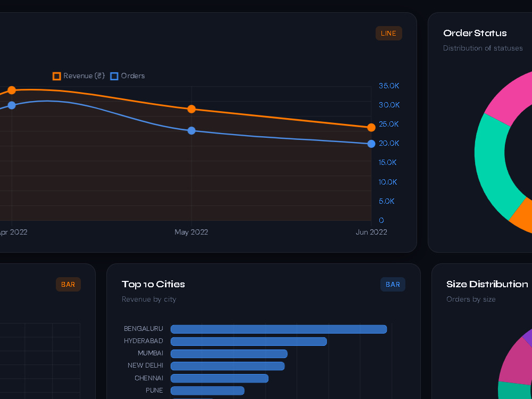Click the 'Jun 2022' axis label
Image resolution: width=532 pixels, height=399 pixels.
click(x=371, y=232)
